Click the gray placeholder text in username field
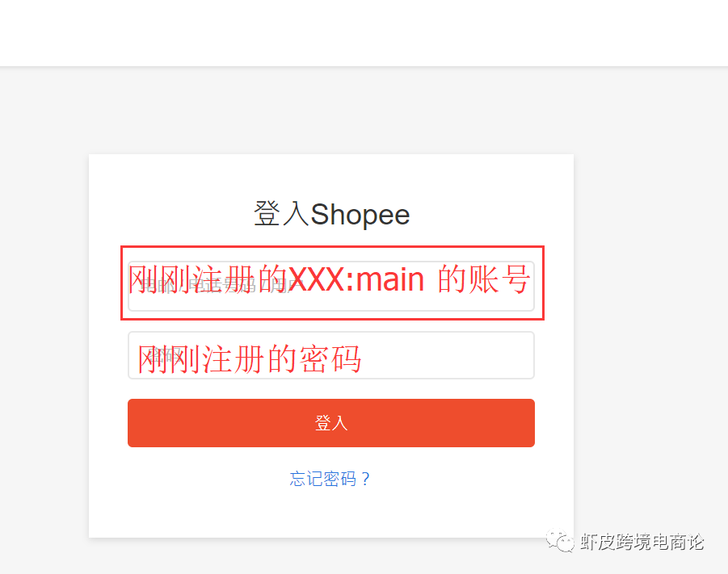The height and width of the screenshot is (574, 728). 216,285
